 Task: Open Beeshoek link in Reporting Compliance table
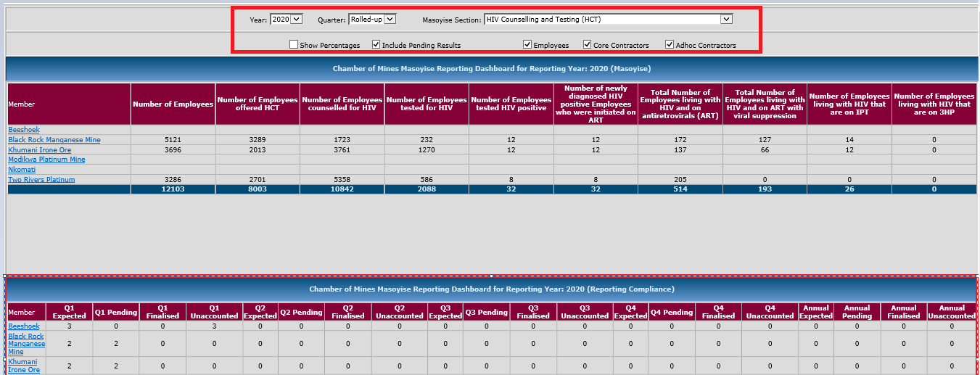pyautogui.click(x=24, y=326)
